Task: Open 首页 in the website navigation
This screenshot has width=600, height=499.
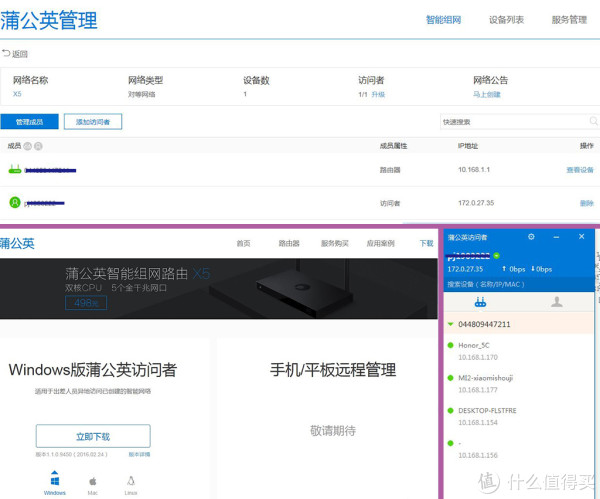Action: point(243,243)
